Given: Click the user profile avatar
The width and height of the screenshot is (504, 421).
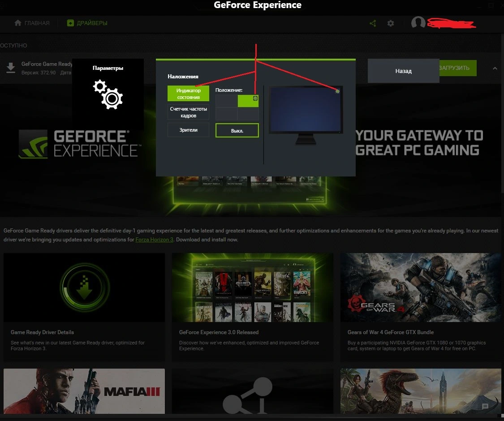Looking at the screenshot, I should point(418,22).
